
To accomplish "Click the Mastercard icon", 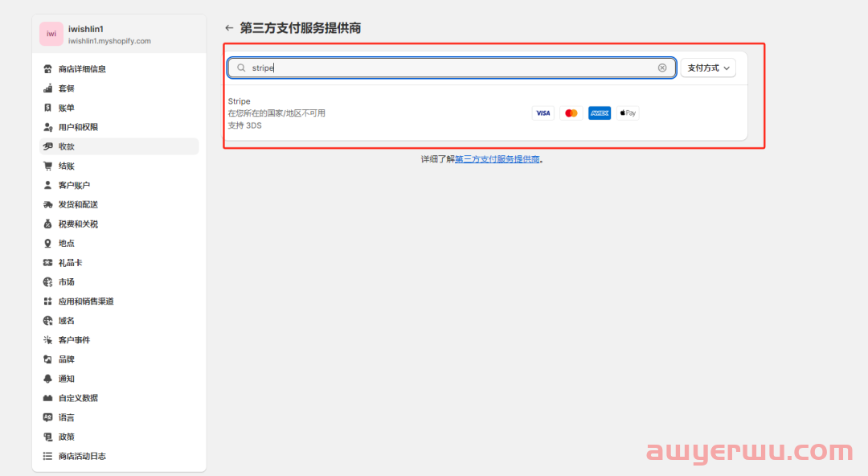I will pyautogui.click(x=571, y=113).
